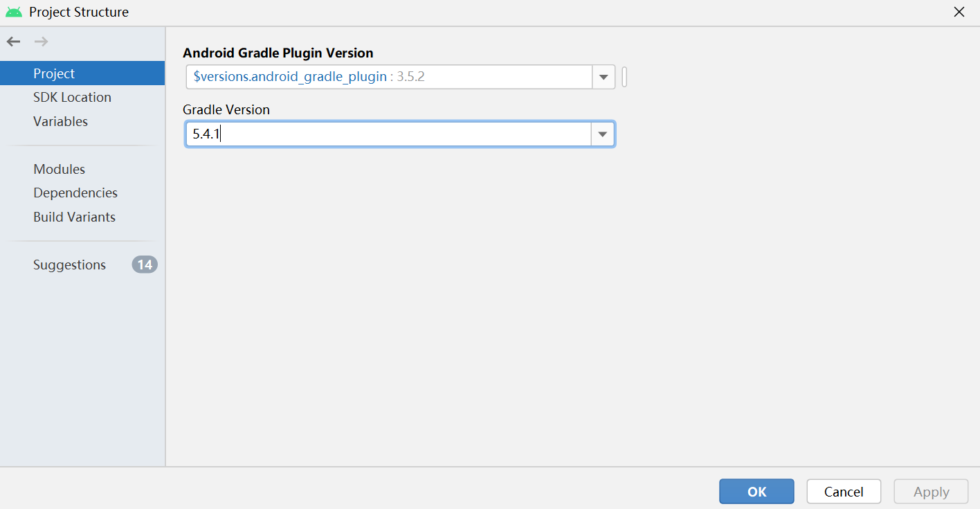This screenshot has width=980, height=509.
Task: Open the Build Variants settings page
Action: tap(74, 217)
